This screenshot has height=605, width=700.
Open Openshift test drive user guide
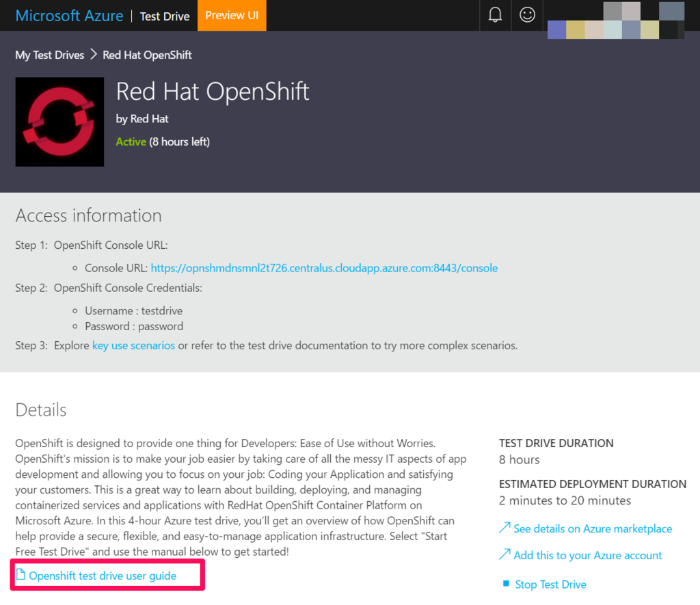103,576
